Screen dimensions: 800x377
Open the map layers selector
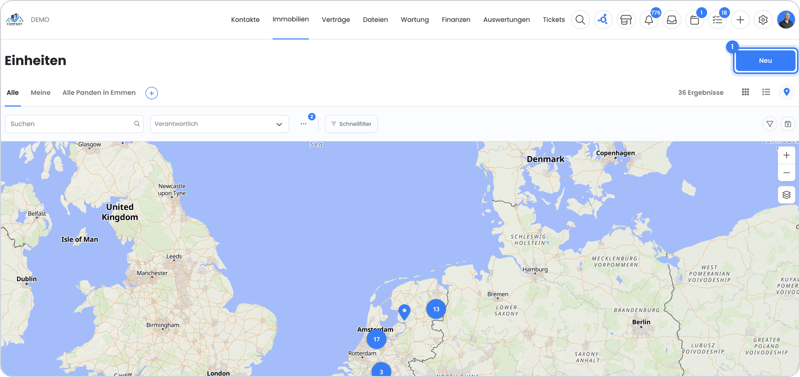coord(786,194)
